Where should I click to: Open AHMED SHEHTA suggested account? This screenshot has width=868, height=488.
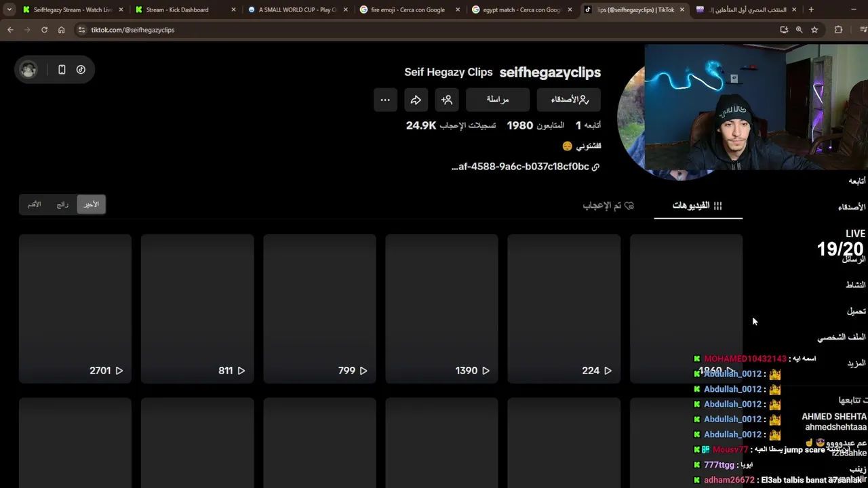(834, 422)
